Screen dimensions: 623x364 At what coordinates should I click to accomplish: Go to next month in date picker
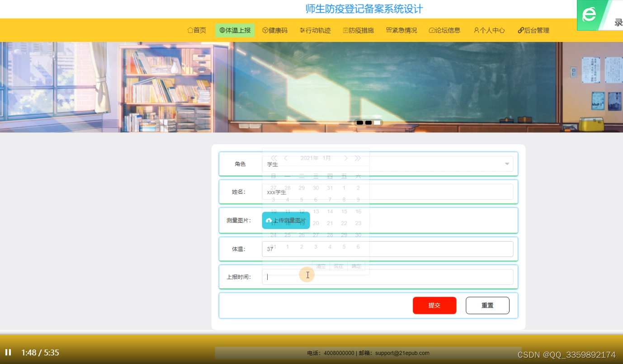[346, 158]
